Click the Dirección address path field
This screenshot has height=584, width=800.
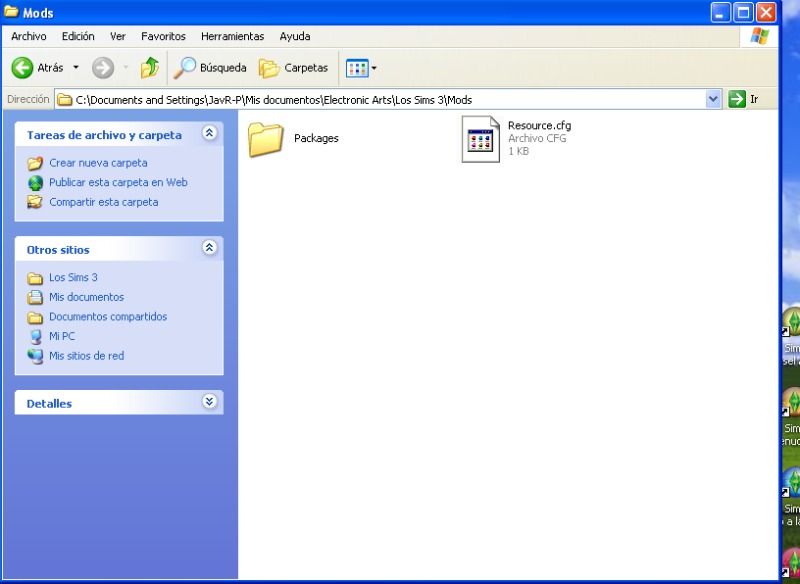point(380,99)
